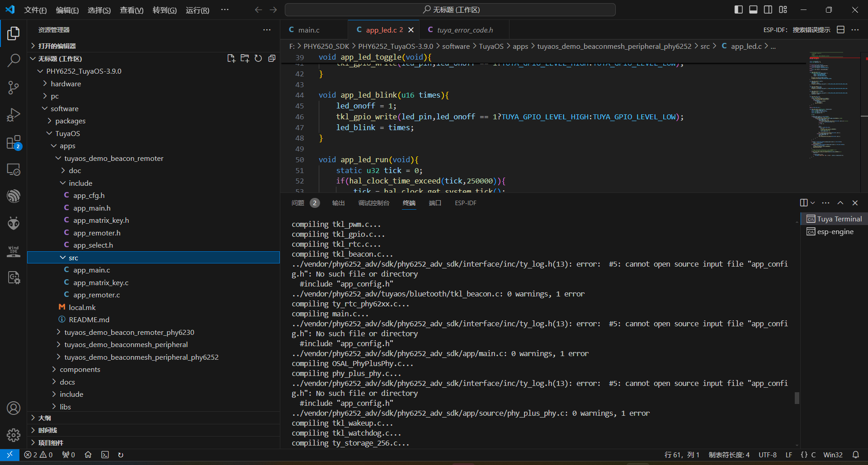The image size is (868, 465).
Task: Click 行 61, 列 1 cursor position
Action: point(682,455)
